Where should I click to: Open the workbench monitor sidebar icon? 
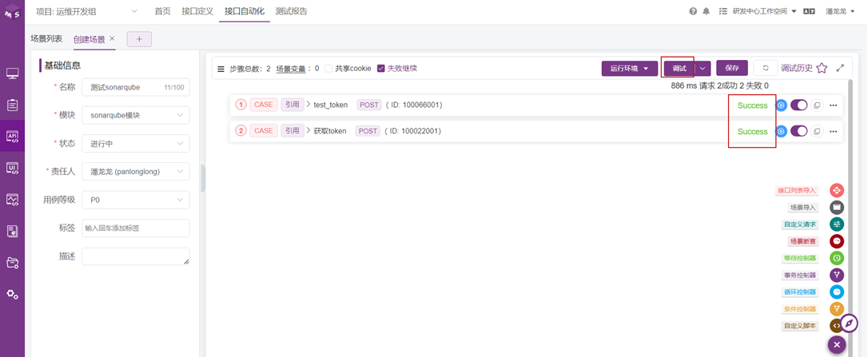tap(12, 73)
